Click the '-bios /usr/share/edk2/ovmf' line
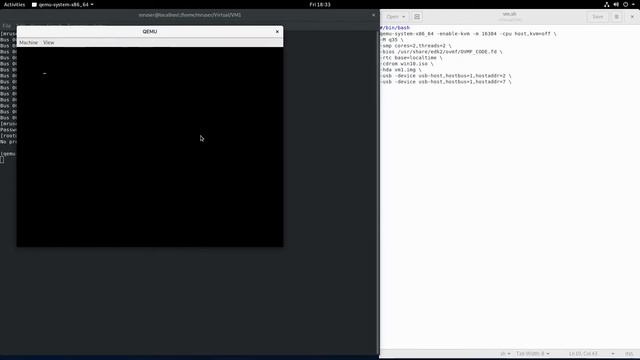Screen dimensions: 640x360 441,52
